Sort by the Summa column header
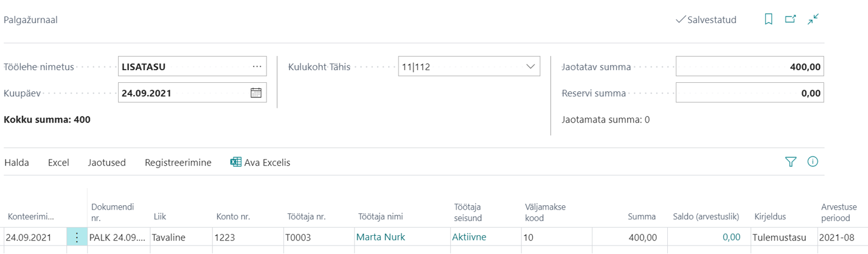Viewport: 868px width, 254px height. click(x=642, y=216)
